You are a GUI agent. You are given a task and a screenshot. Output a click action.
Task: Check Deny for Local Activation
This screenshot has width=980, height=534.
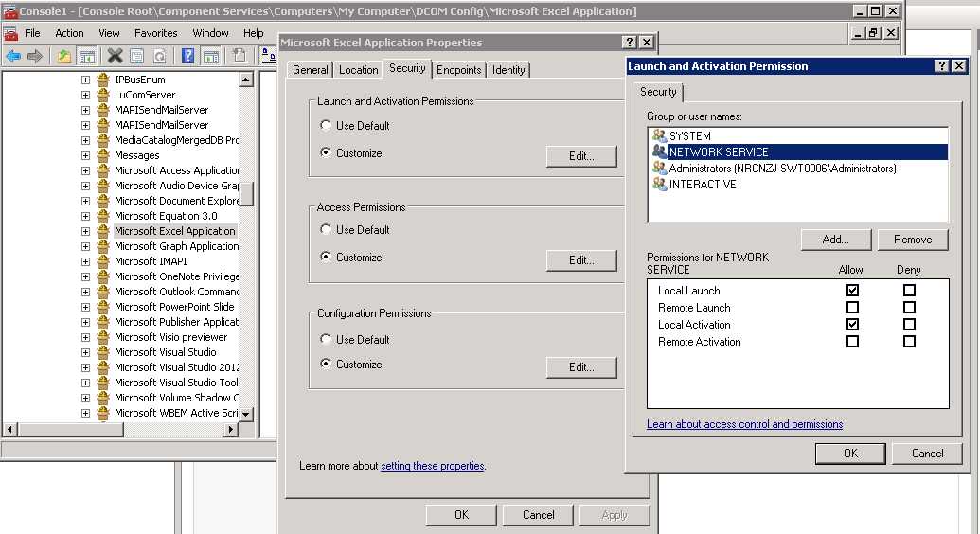point(909,324)
